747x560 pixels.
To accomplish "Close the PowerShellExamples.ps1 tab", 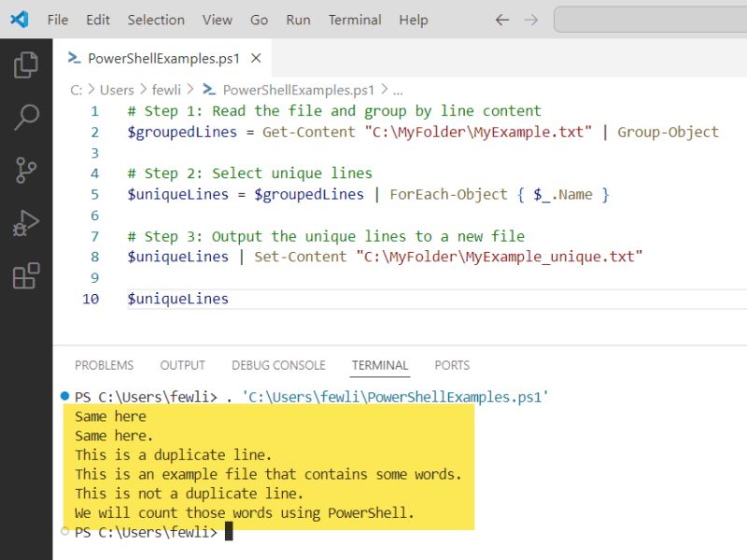I will 254,57.
